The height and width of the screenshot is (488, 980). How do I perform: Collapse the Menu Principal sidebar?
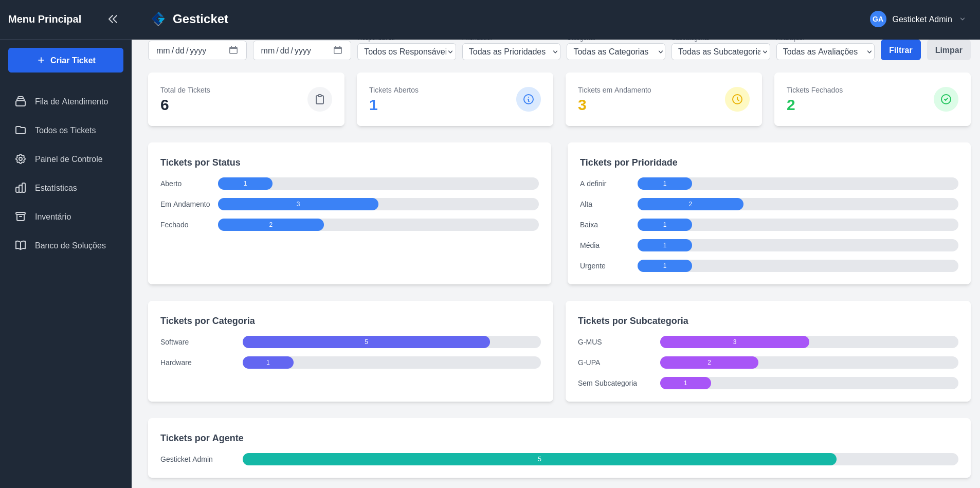[x=113, y=19]
